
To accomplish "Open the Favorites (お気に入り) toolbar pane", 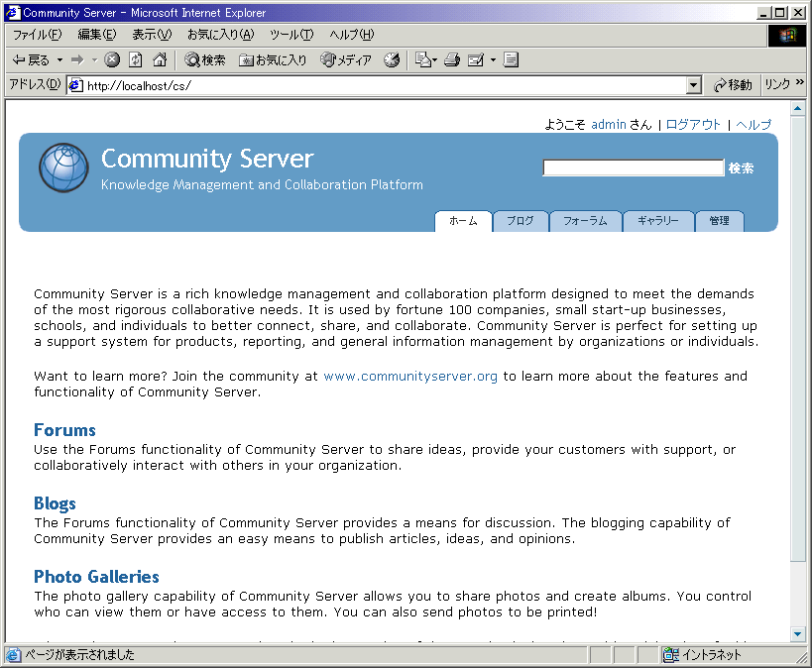I will tap(273, 60).
